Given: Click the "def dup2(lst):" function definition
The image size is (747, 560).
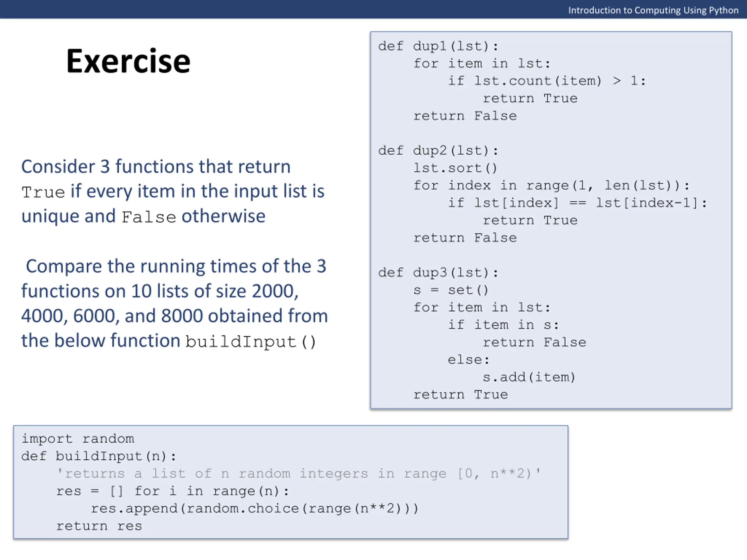Looking at the screenshot, I should pyautogui.click(x=438, y=150).
